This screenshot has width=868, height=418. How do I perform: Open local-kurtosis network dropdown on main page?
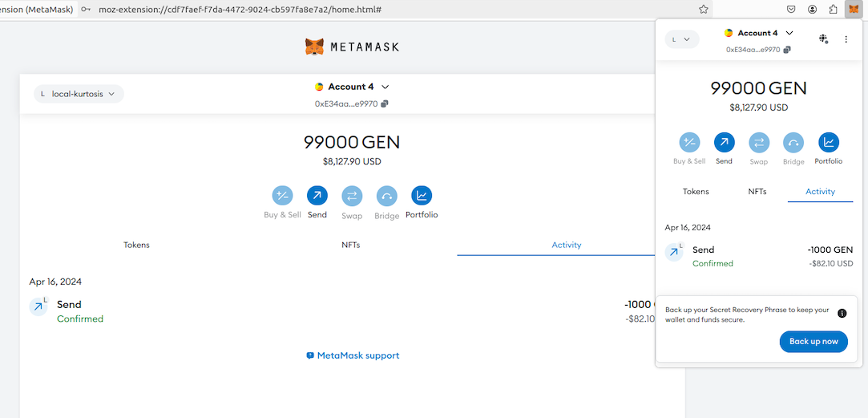click(x=79, y=94)
